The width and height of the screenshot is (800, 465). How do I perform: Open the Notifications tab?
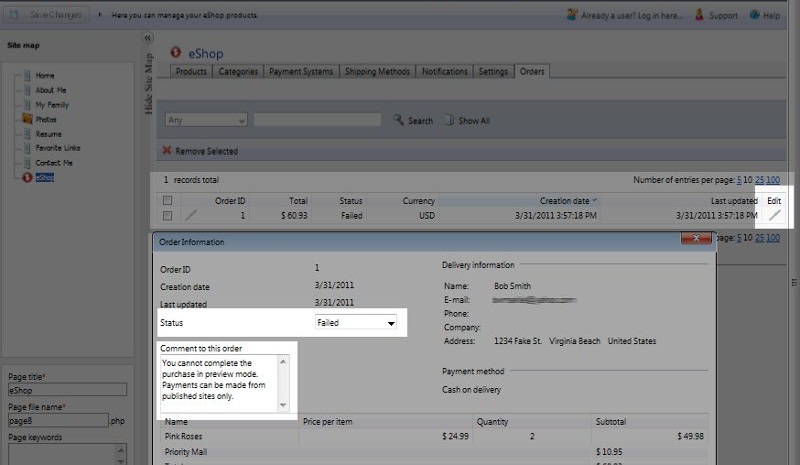(444, 71)
